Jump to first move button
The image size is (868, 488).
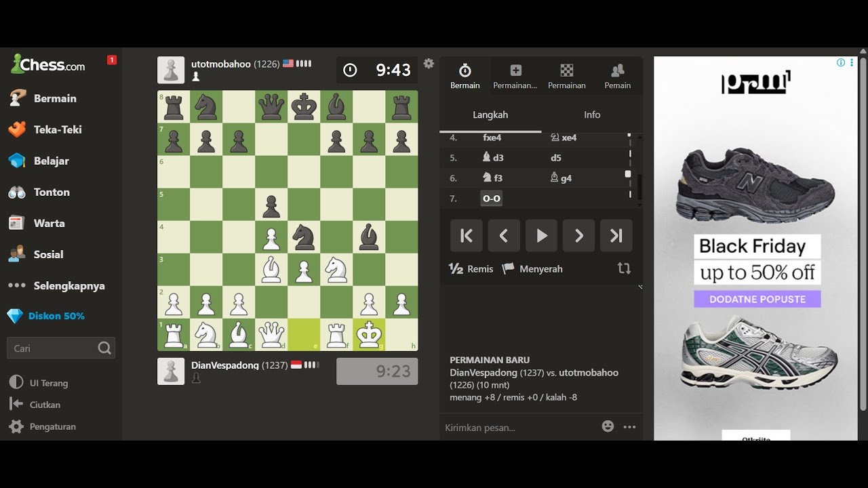click(467, 236)
